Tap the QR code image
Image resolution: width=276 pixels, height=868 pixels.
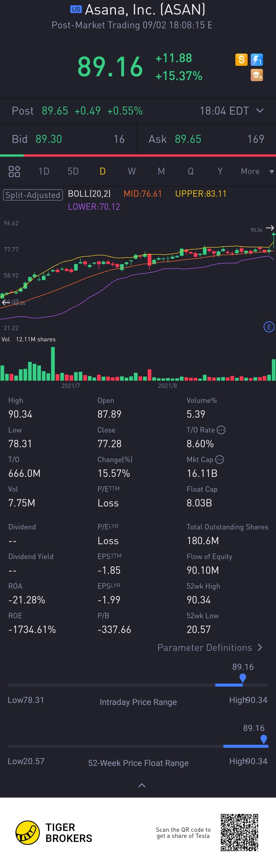[x=239, y=832]
